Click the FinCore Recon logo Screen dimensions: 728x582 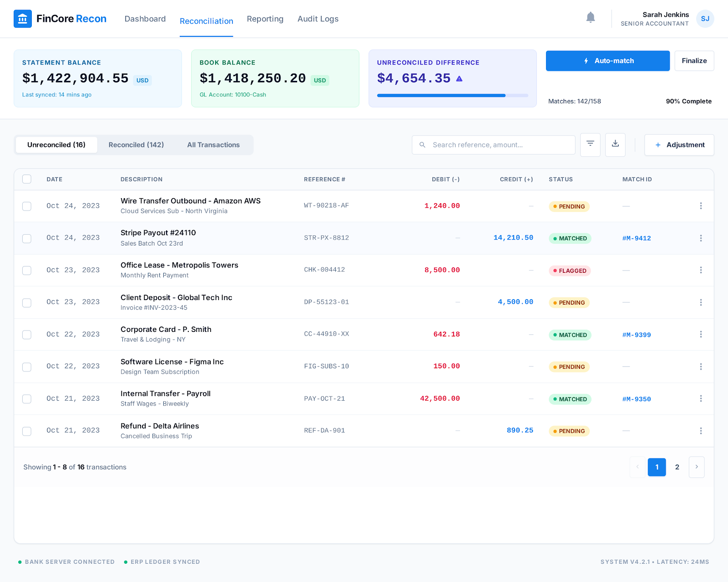pyautogui.click(x=59, y=19)
